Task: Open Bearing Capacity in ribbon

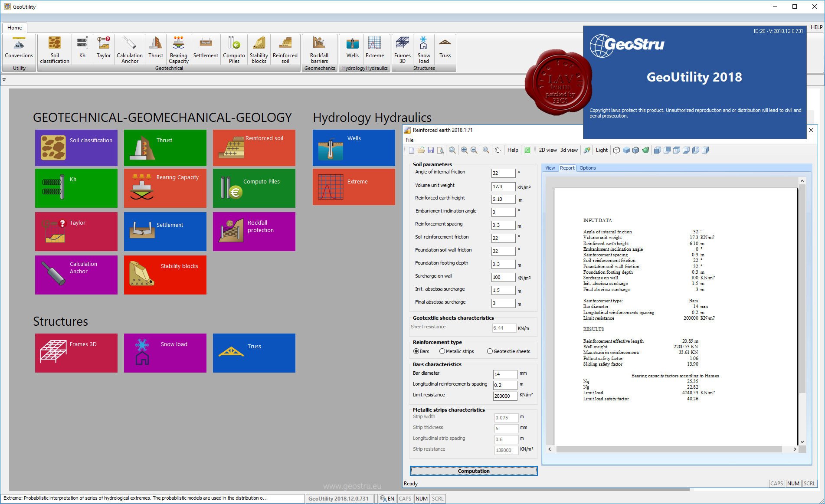Action: [179, 49]
